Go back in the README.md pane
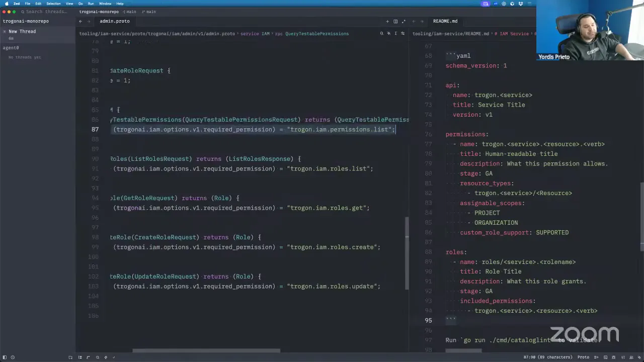Viewport: 644px width, 362px height. pos(414,21)
